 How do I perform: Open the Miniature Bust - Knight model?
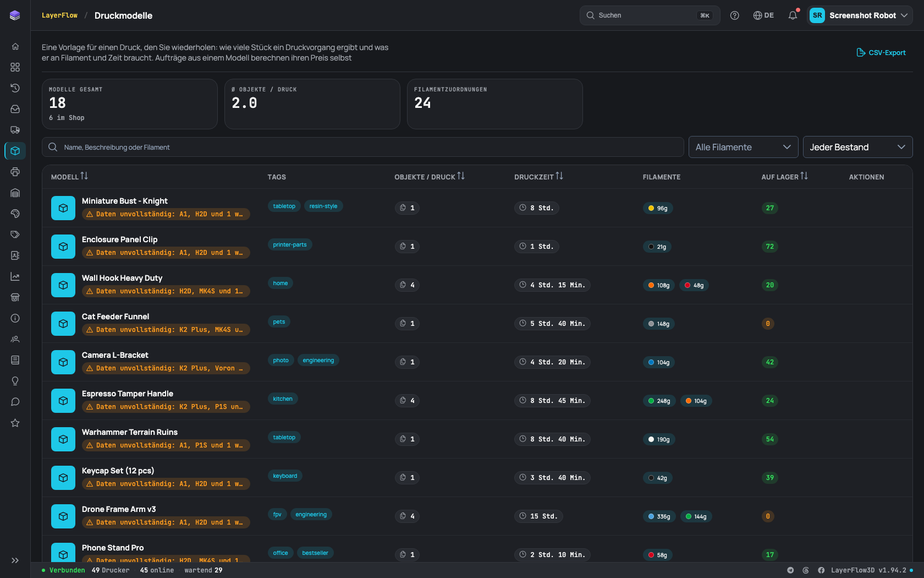pyautogui.click(x=125, y=201)
